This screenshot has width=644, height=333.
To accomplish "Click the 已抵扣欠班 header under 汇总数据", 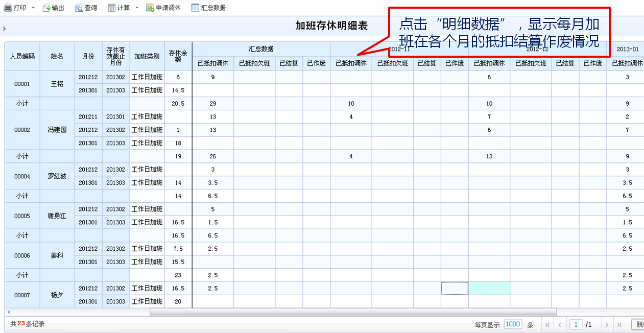I will point(254,63).
